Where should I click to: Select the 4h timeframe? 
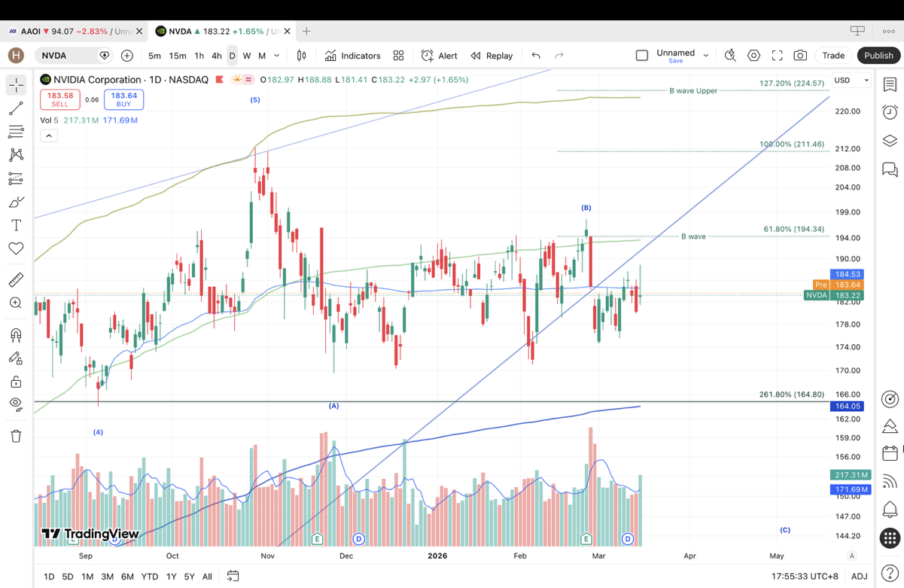point(216,56)
